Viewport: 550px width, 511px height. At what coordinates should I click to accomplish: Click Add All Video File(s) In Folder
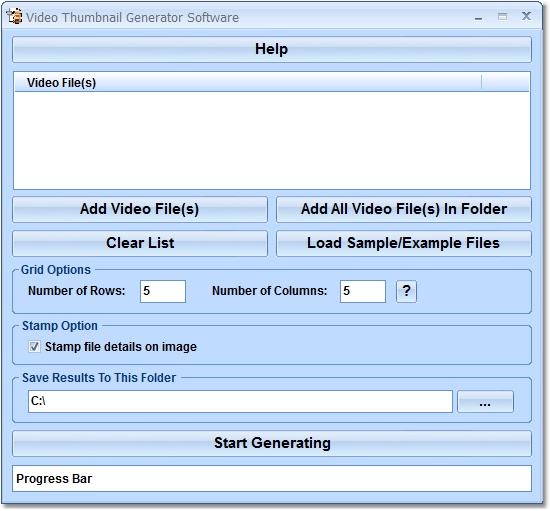tap(404, 209)
